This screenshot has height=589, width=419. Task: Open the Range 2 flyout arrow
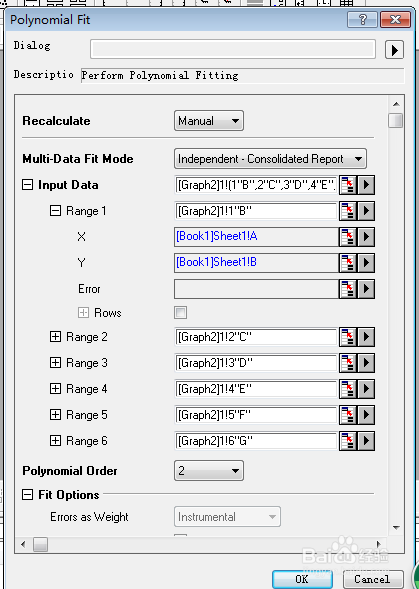366,337
